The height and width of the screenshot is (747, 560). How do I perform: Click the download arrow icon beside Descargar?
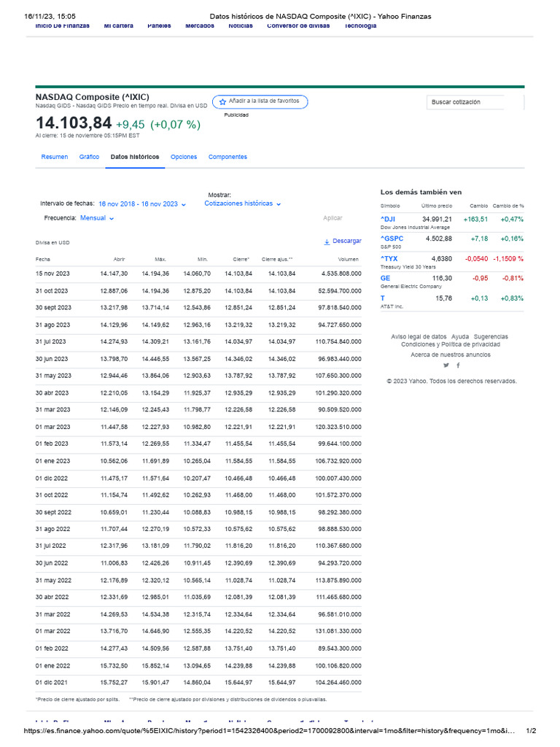click(x=327, y=241)
